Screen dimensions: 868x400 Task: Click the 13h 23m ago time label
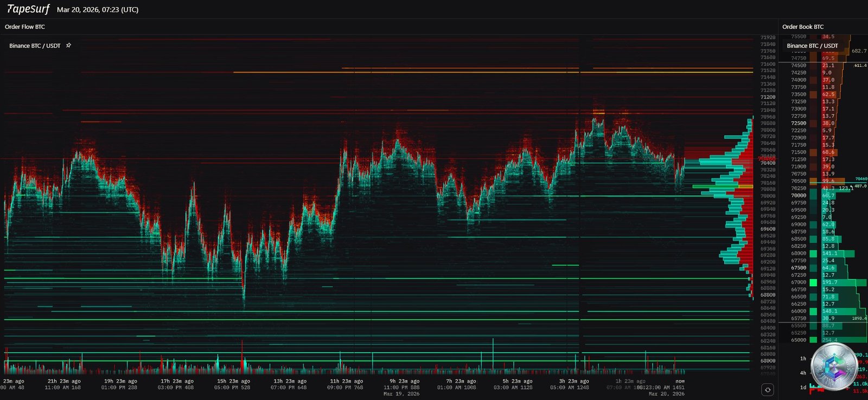[290, 381]
